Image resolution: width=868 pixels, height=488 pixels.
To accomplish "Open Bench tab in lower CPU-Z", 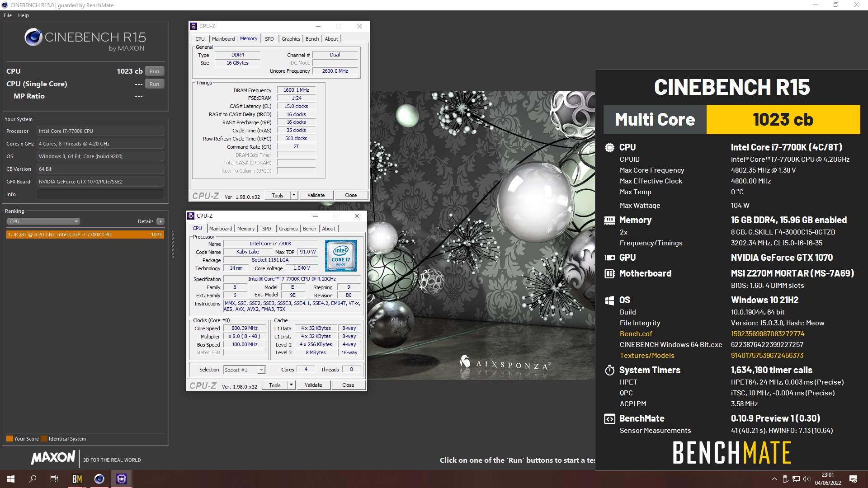I will pyautogui.click(x=309, y=229).
